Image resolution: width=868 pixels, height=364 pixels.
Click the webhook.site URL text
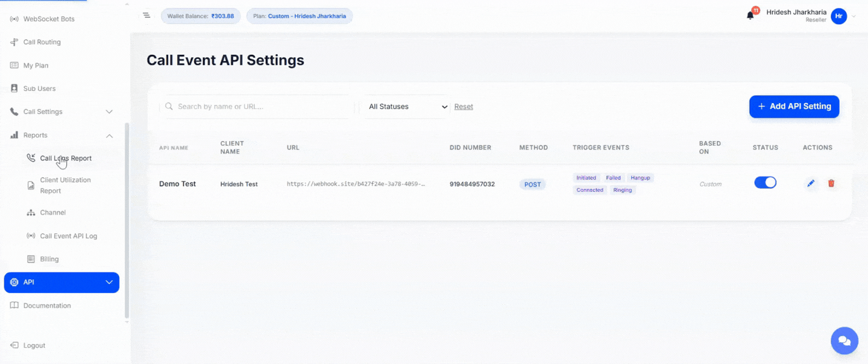pos(356,184)
